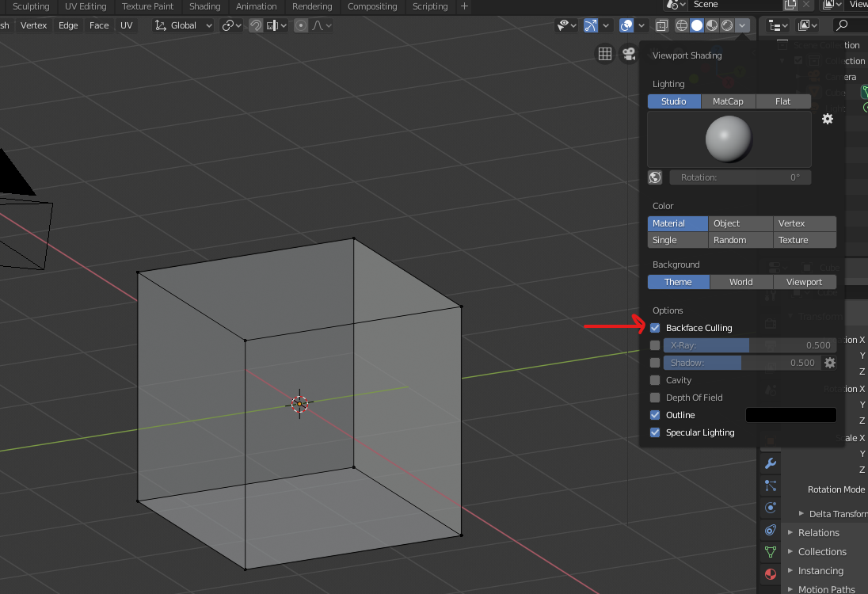Switch to wireframe viewport shading

[682, 25]
